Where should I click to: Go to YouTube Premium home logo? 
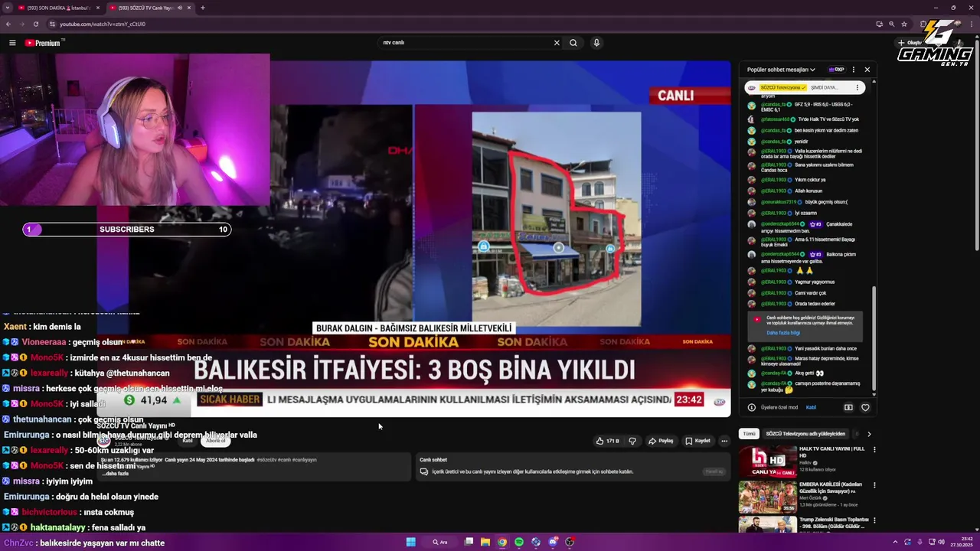click(43, 43)
